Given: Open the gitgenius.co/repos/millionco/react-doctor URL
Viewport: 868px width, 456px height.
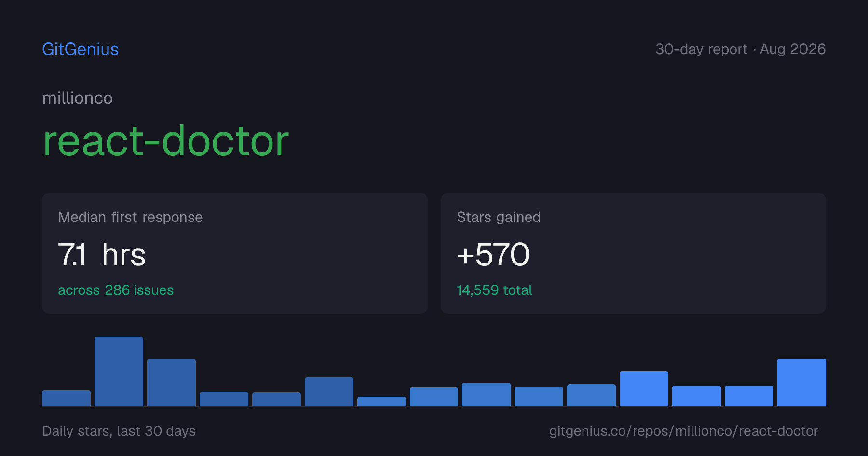Looking at the screenshot, I should [x=684, y=431].
